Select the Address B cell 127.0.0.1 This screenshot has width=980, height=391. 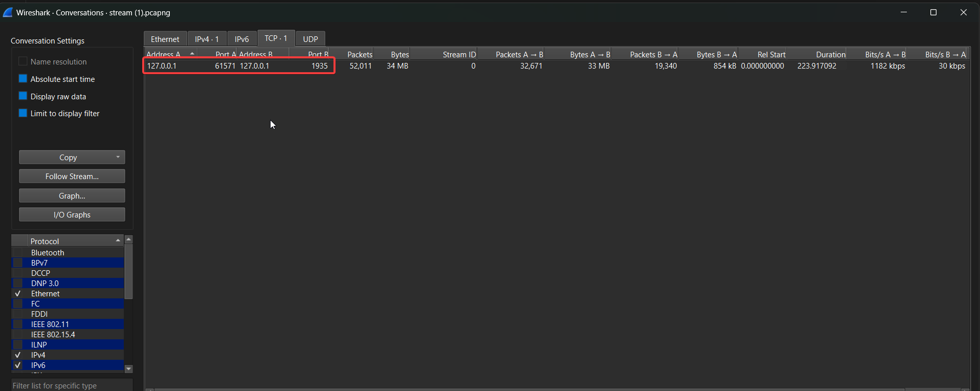tap(254, 66)
